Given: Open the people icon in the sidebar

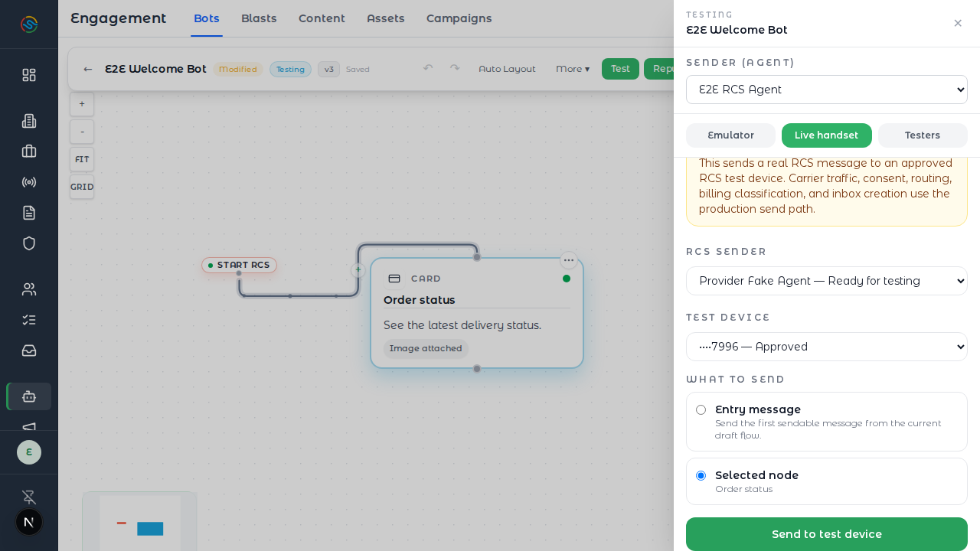Looking at the screenshot, I should pos(29,289).
